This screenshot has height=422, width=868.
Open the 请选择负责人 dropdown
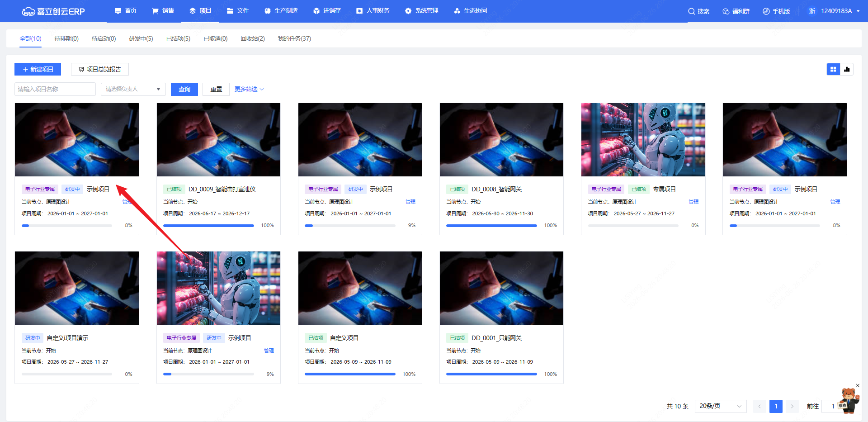pos(133,89)
